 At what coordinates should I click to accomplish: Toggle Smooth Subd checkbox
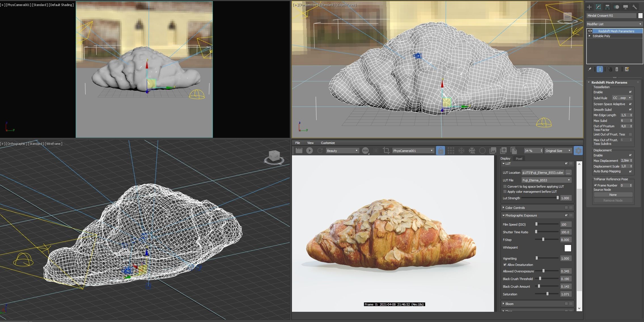coord(630,110)
